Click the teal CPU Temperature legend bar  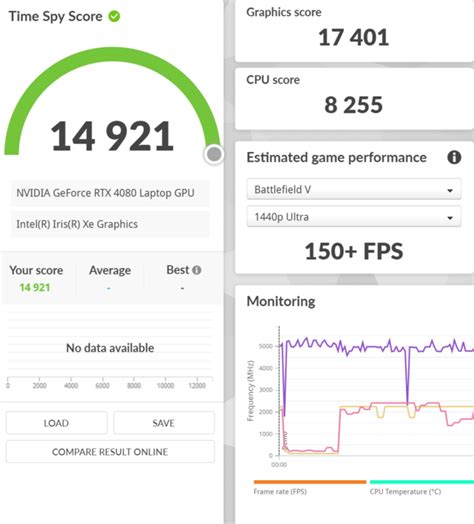point(422,482)
